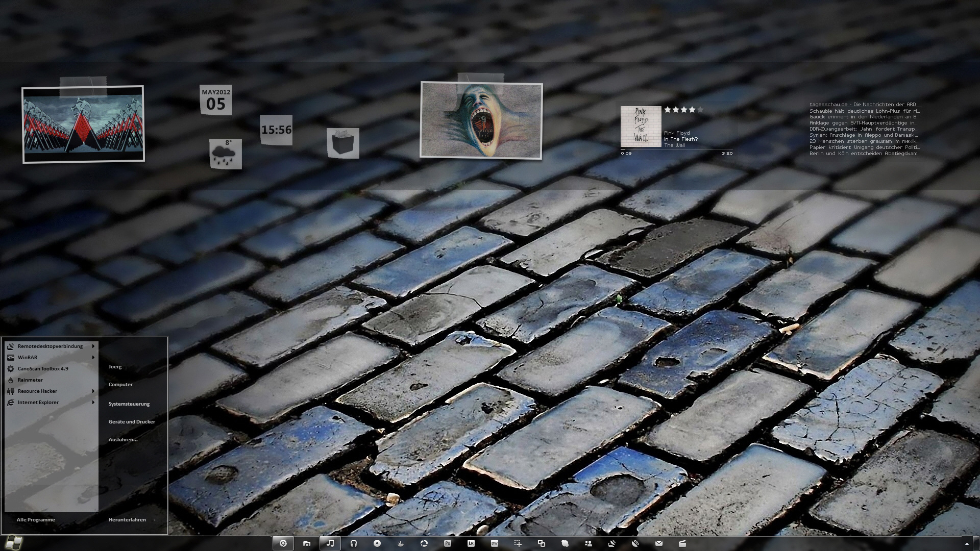Click the May 05 calendar widget

click(216, 100)
